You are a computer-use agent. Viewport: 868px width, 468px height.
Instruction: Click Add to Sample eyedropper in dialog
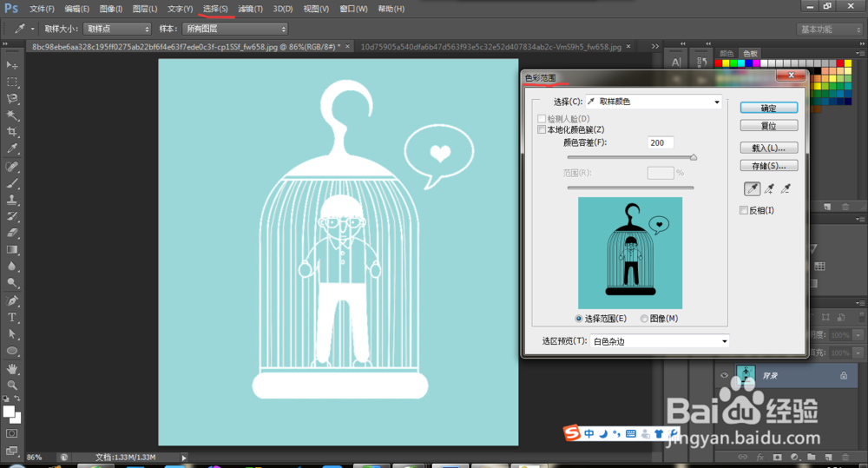tap(769, 189)
